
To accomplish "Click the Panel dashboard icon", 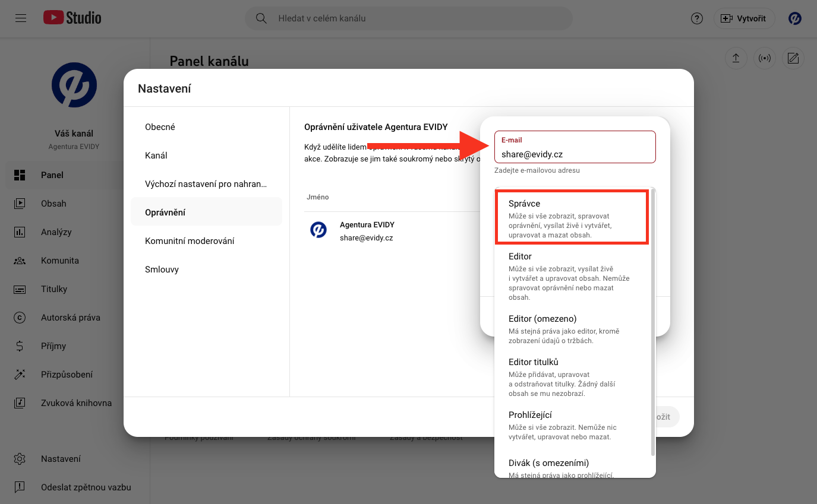I will (x=20, y=175).
